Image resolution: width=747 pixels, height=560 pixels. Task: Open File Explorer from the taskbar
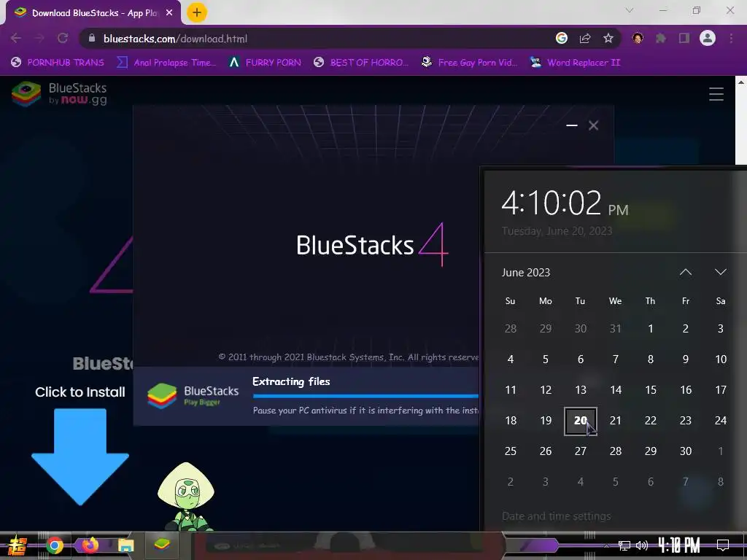[x=125, y=545]
